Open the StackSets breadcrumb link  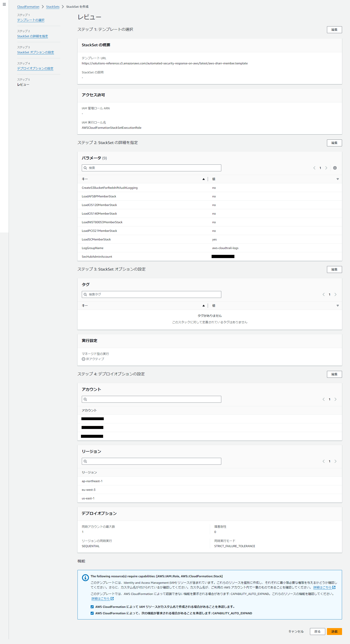tap(53, 7)
